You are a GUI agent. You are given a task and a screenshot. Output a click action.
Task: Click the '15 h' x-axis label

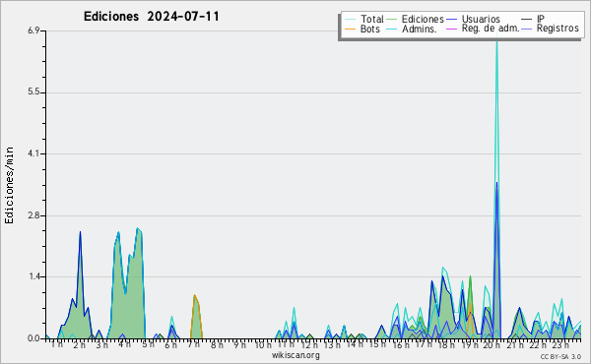click(x=377, y=344)
